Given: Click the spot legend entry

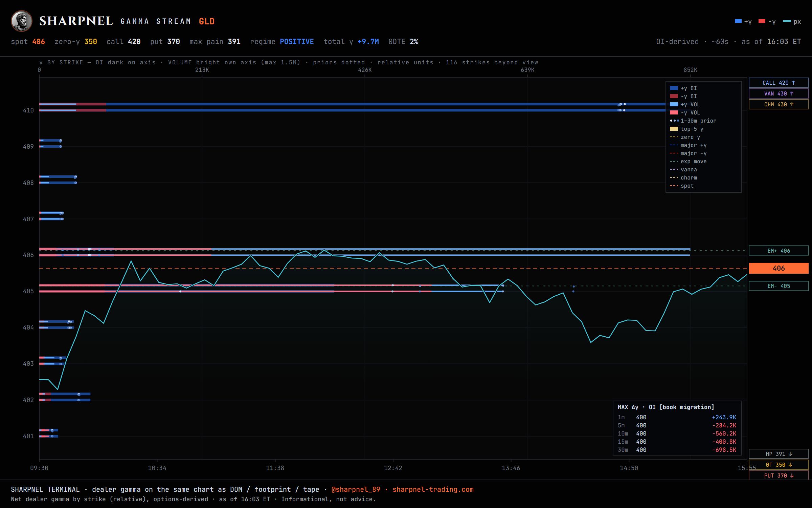Looking at the screenshot, I should pos(681,186).
